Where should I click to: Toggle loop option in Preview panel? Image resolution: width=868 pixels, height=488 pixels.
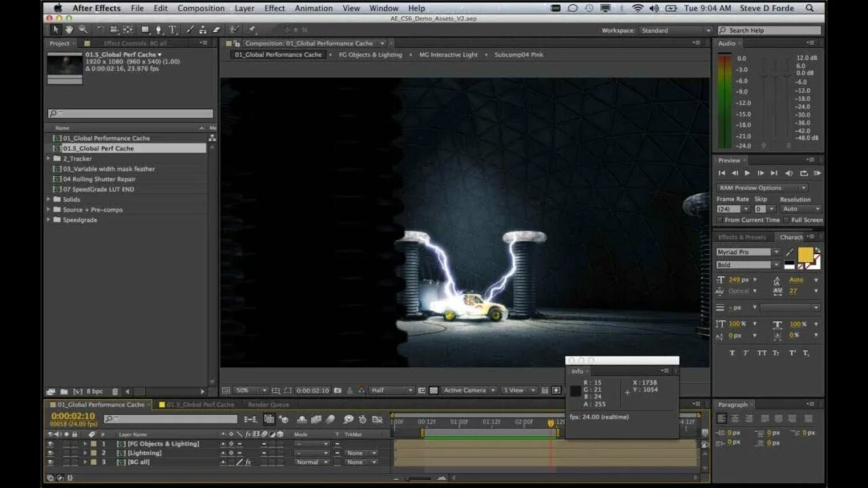pyautogui.click(x=804, y=174)
